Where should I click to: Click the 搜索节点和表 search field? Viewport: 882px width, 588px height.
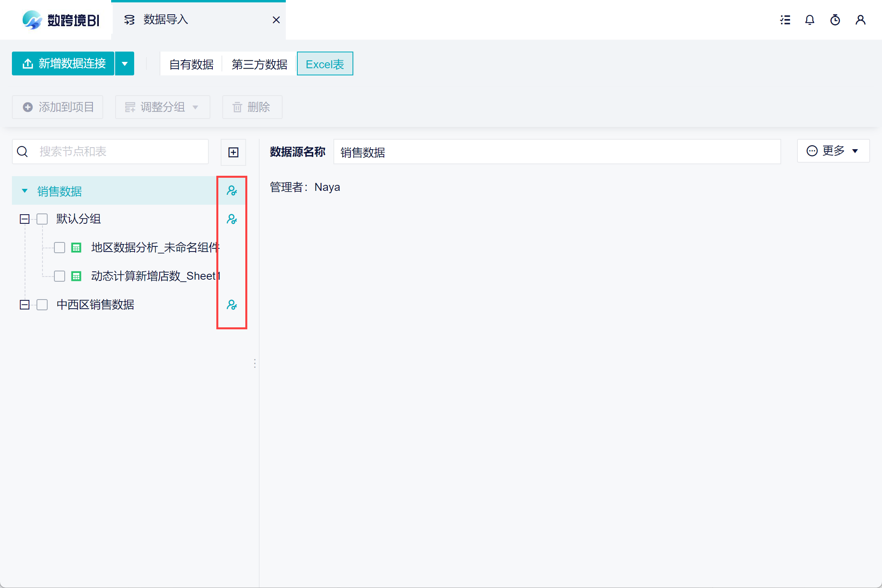pyautogui.click(x=119, y=152)
